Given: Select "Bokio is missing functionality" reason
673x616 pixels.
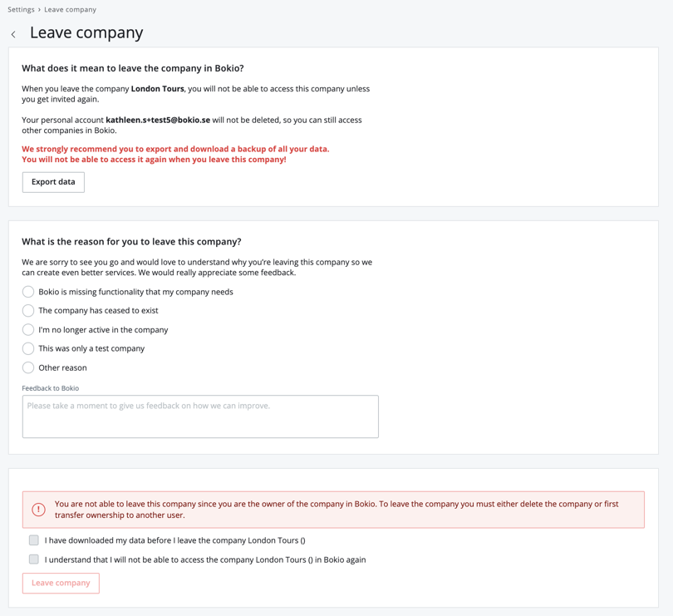Looking at the screenshot, I should pyautogui.click(x=28, y=292).
